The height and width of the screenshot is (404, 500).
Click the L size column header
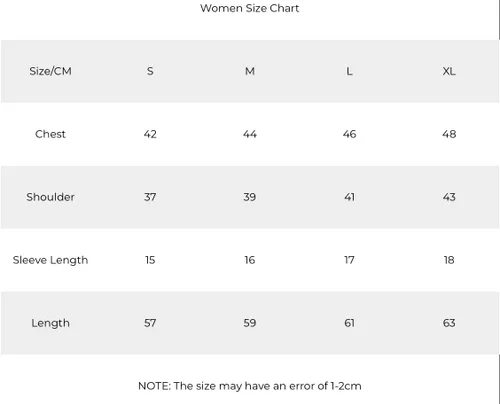(349, 71)
